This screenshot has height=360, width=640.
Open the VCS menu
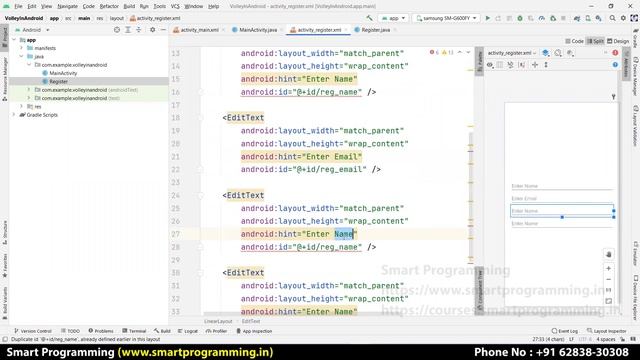coord(175,7)
